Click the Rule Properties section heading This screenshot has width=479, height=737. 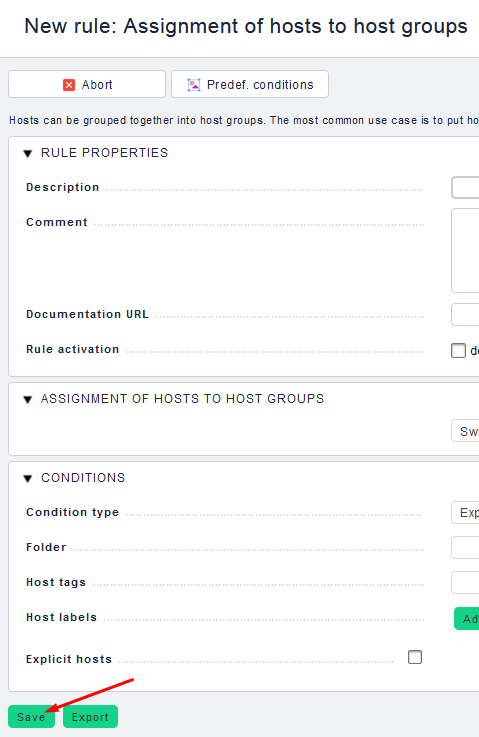pyautogui.click(x=104, y=153)
